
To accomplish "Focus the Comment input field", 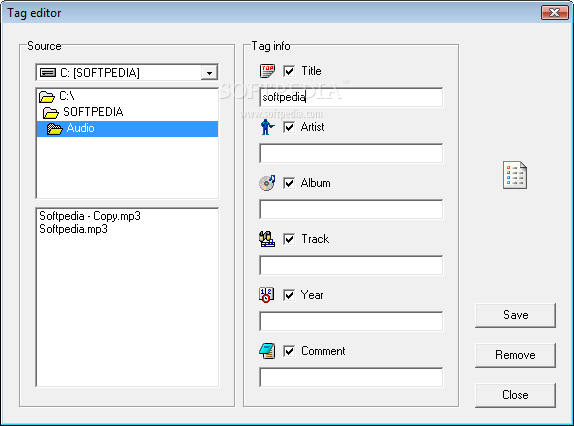I will (x=351, y=377).
